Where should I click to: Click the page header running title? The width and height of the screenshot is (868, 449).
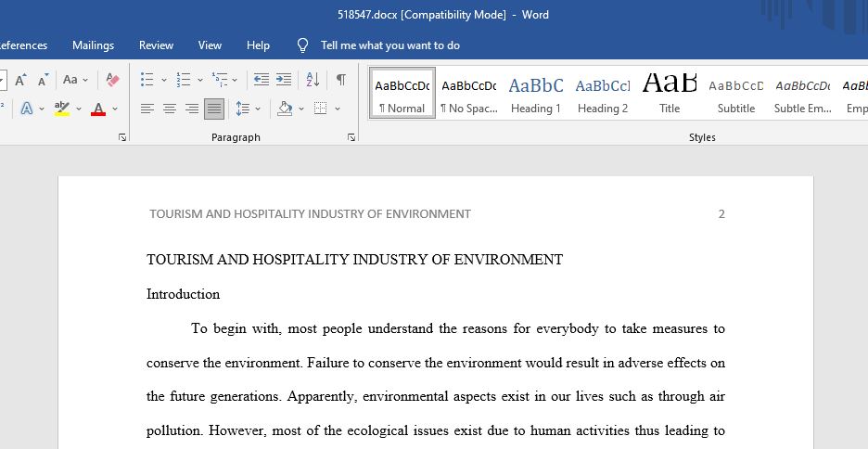tap(310, 214)
